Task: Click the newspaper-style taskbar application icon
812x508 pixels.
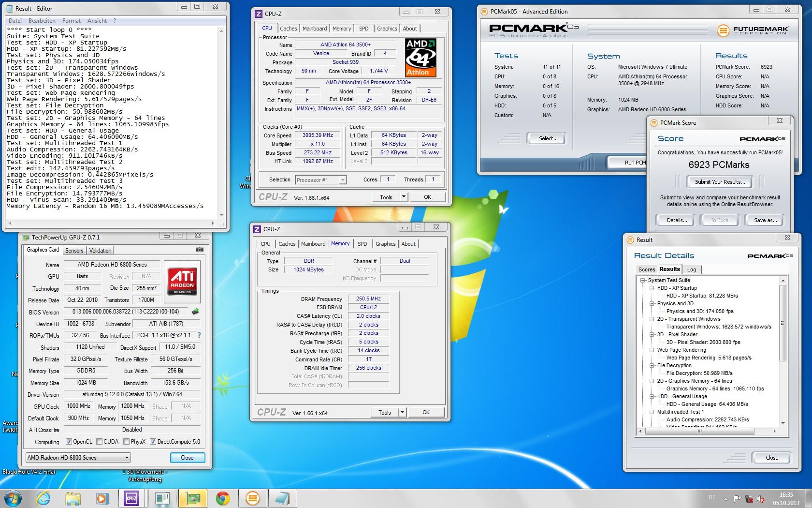Action: [x=162, y=498]
